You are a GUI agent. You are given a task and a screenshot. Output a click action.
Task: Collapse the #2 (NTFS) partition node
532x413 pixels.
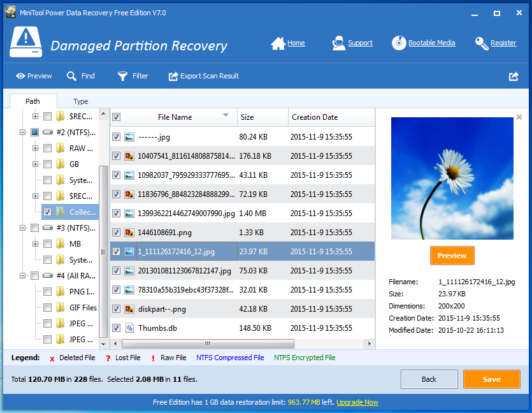[22, 132]
